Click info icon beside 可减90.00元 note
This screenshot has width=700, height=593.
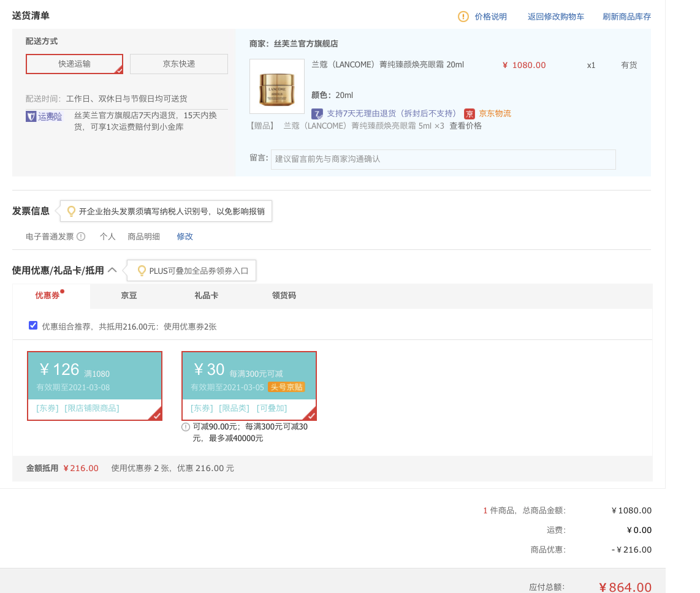click(x=186, y=427)
